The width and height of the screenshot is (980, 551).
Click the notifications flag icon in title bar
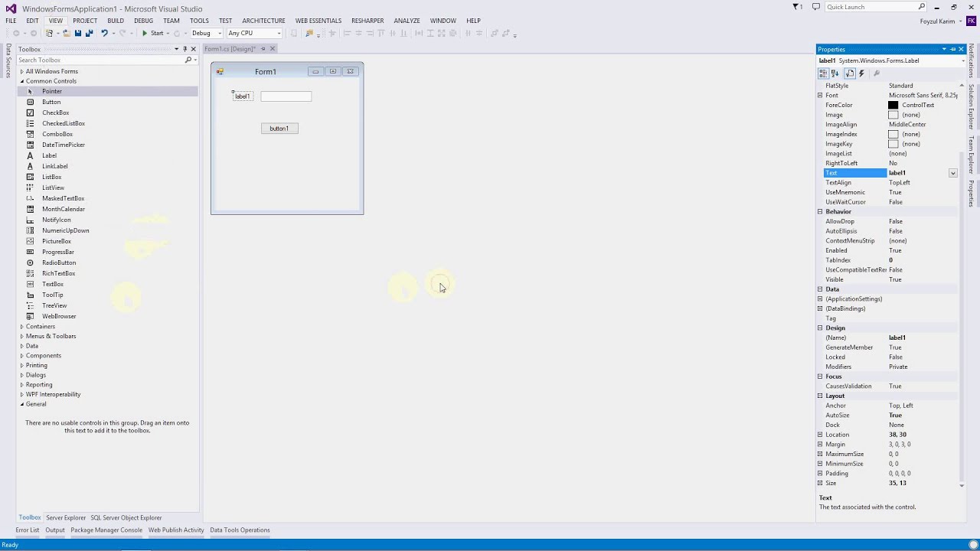tap(796, 7)
